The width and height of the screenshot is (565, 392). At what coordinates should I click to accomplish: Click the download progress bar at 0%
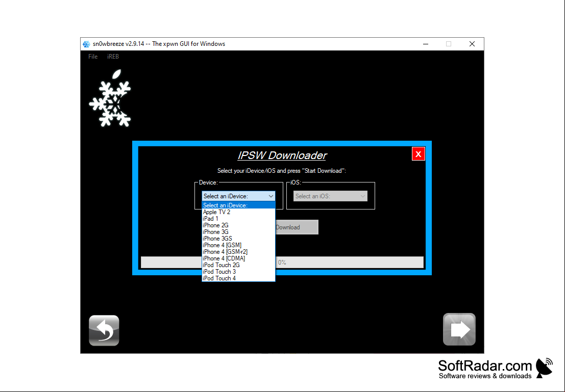282,263
